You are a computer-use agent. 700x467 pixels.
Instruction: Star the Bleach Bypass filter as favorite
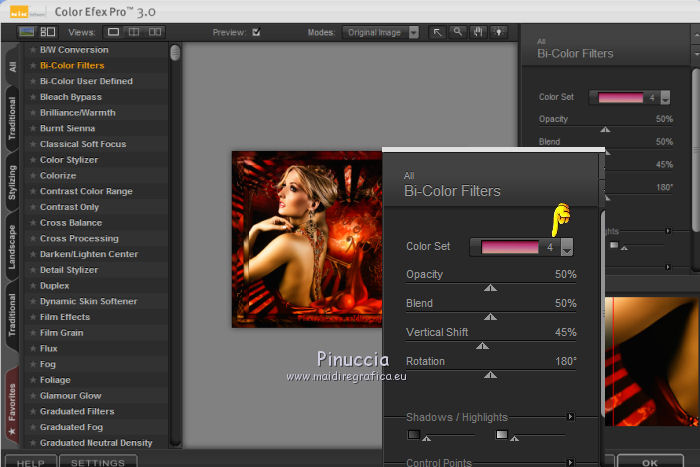[x=33, y=97]
